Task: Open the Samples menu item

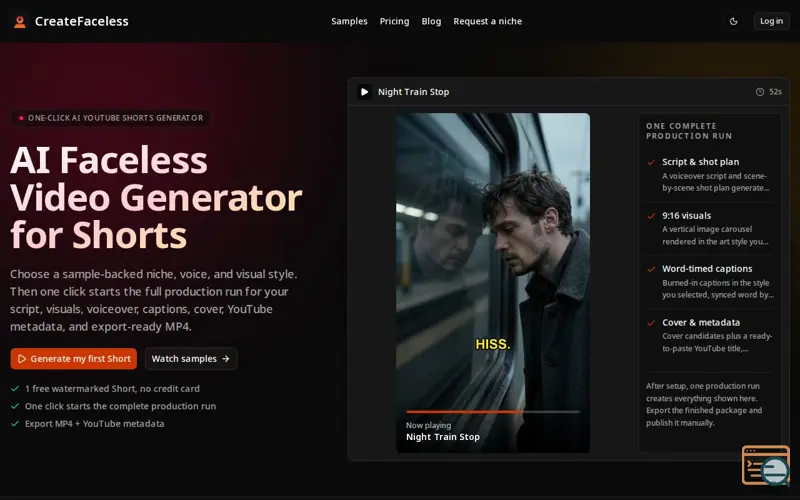Action: coord(349,21)
